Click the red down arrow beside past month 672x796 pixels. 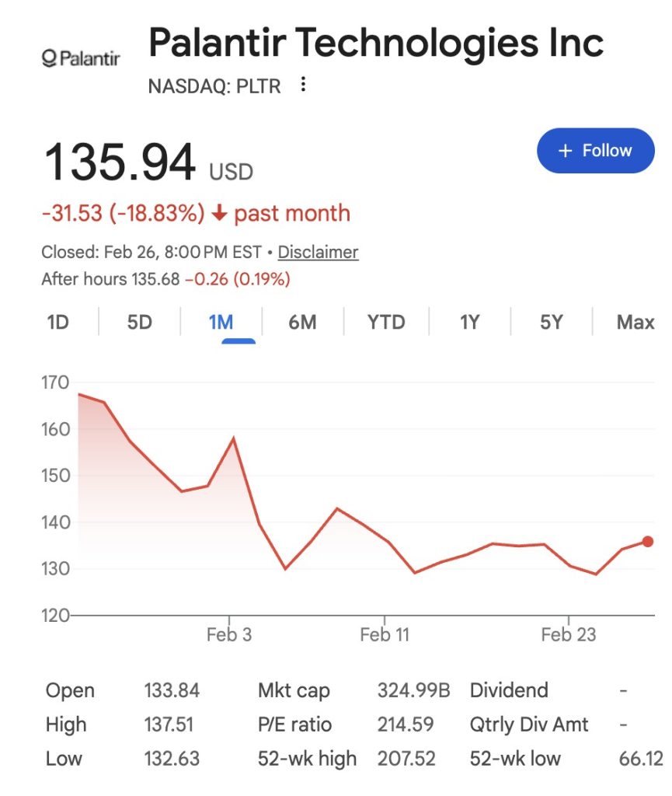point(219,214)
